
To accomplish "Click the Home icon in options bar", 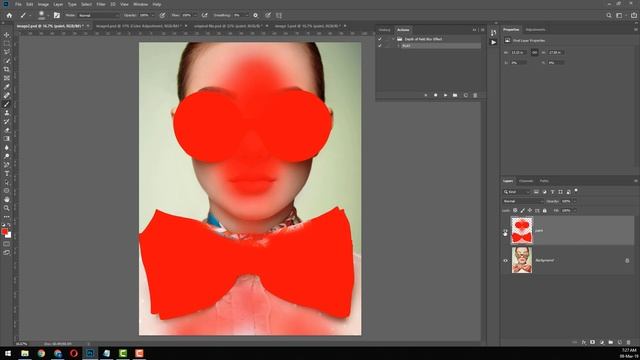I will (x=9, y=15).
